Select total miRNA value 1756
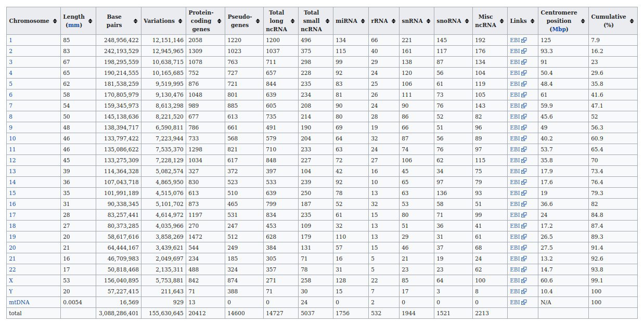Image resolution: width=644 pixels, height=323 pixels. [342, 313]
